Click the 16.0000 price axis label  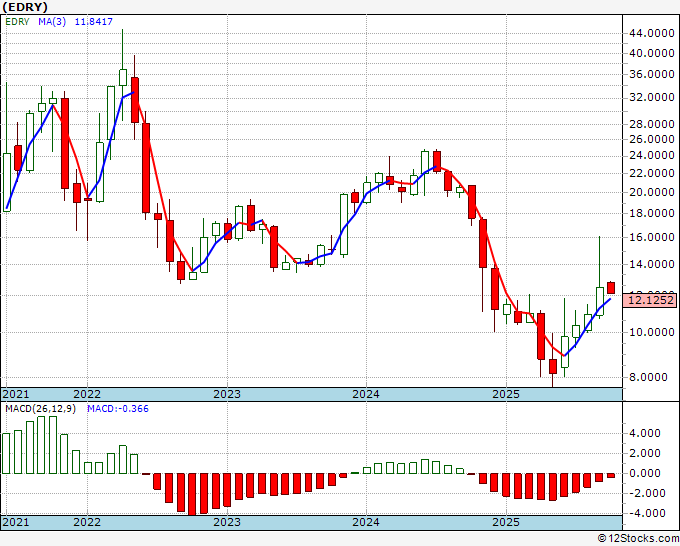click(651, 237)
